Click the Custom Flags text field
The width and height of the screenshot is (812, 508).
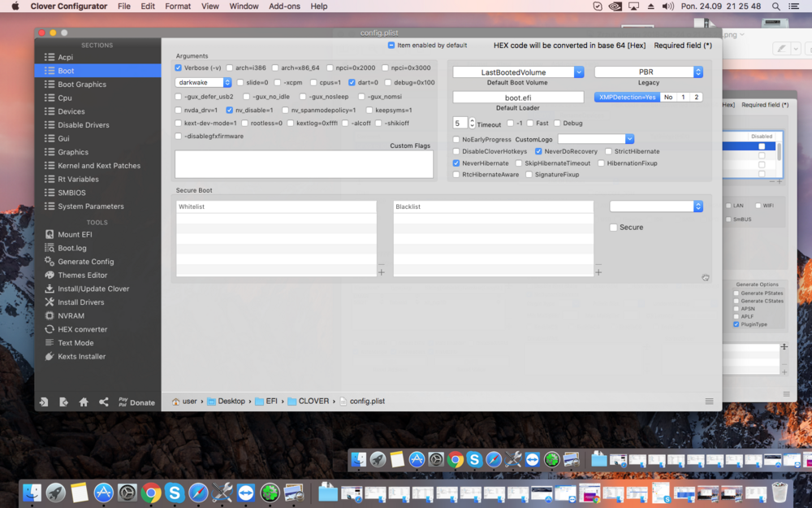(x=304, y=164)
